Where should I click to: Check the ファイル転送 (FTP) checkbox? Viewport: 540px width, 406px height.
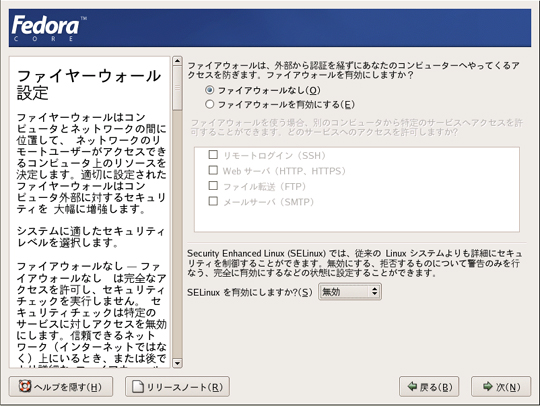tap(213, 186)
